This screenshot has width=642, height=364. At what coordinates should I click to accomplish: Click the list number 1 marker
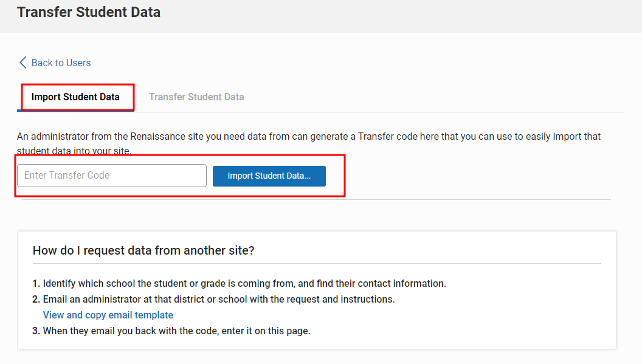click(36, 283)
